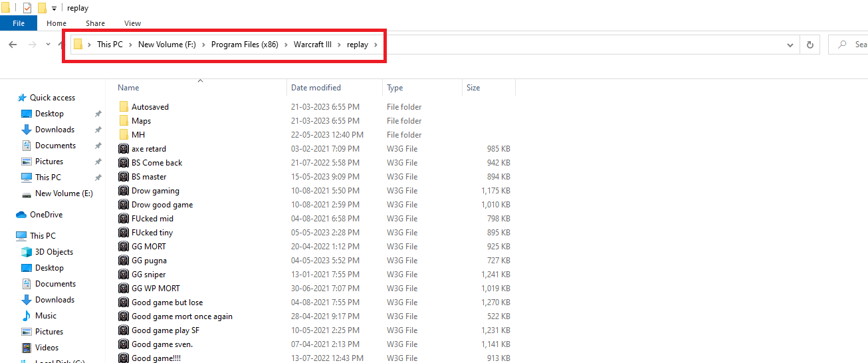
Task: Open the View ribbon tab
Action: [132, 23]
